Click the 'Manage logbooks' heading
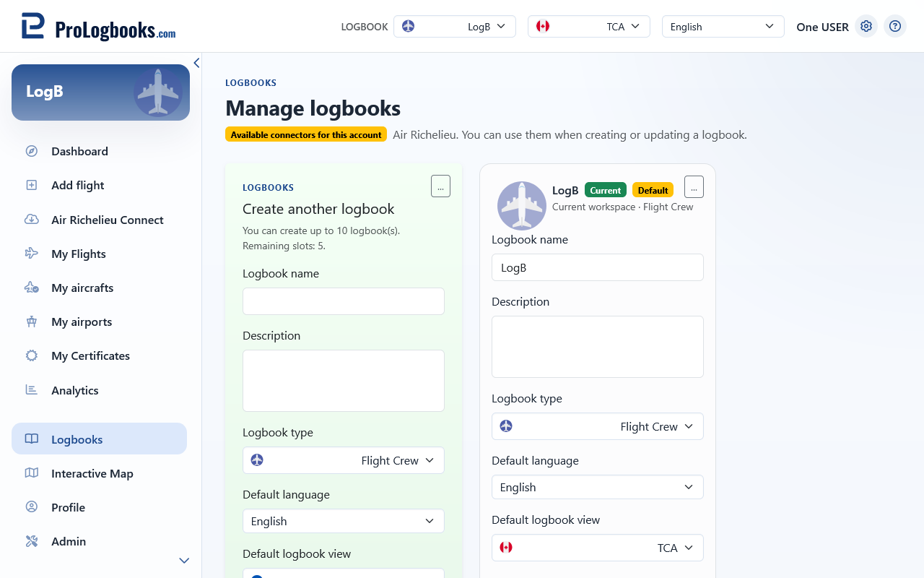This screenshot has height=578, width=924. [x=313, y=108]
